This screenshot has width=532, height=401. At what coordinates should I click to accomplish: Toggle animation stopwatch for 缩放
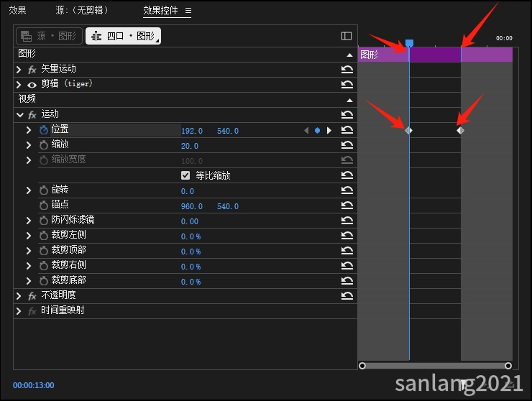pos(43,145)
